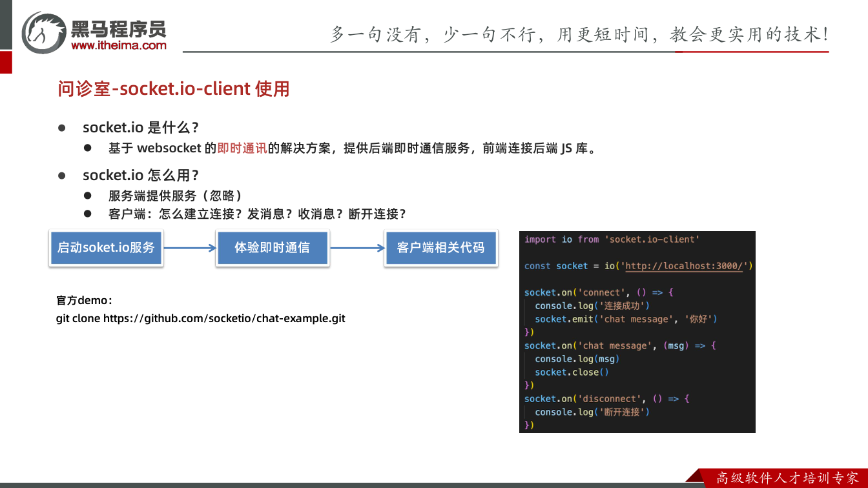The height and width of the screenshot is (488, 868).
Task: Click the socket.emit('chat message', '你好') line
Action: (626, 319)
